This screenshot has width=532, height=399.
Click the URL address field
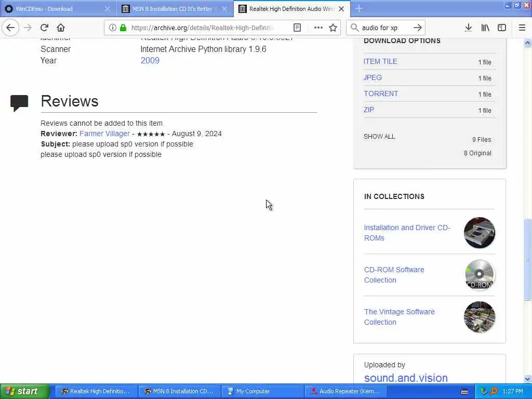[202, 28]
